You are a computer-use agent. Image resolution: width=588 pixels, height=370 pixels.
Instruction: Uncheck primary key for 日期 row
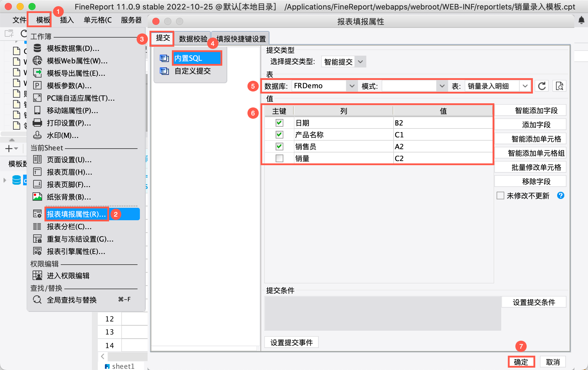(x=279, y=123)
